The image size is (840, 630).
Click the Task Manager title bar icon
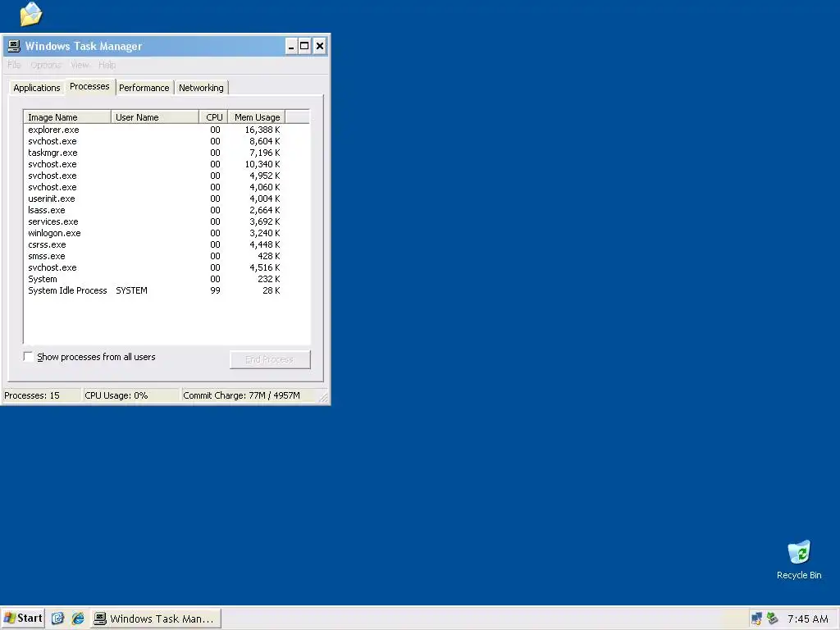(x=14, y=46)
